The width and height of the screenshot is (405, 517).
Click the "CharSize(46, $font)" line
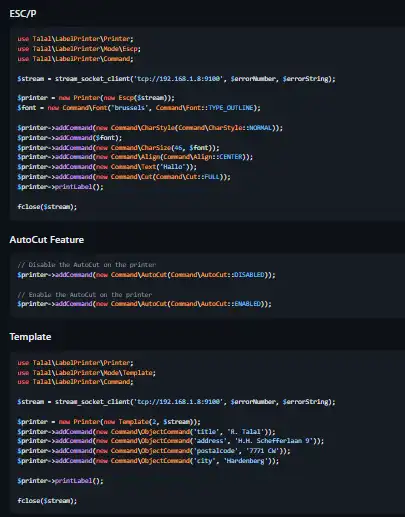tap(118, 148)
